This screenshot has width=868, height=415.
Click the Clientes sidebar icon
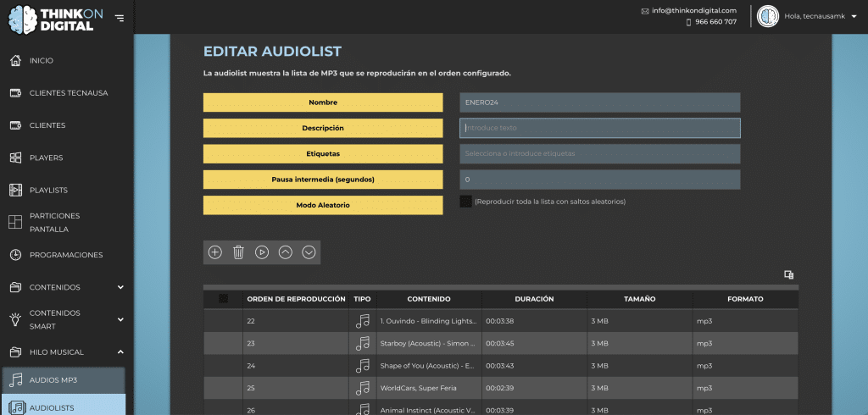(15, 125)
